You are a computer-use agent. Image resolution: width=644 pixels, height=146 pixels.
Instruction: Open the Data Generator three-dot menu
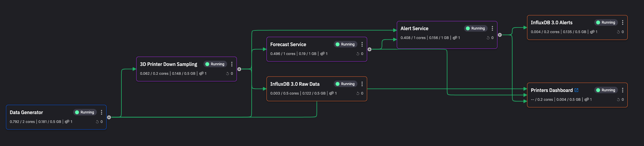pos(102,112)
